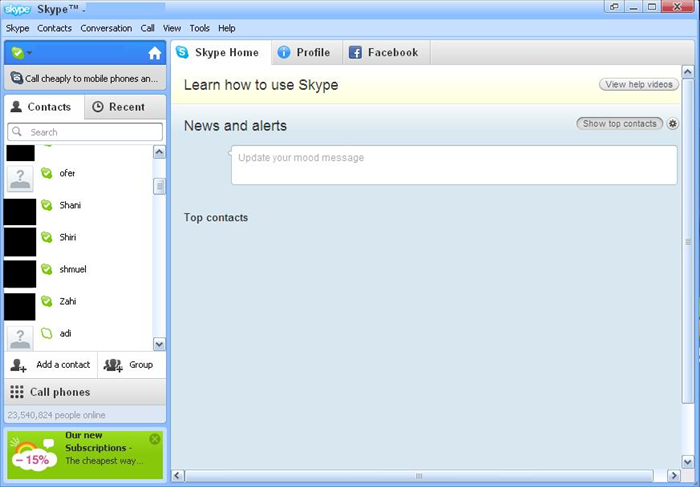
Task: Click the dialpad grid icon
Action: pos(17,392)
